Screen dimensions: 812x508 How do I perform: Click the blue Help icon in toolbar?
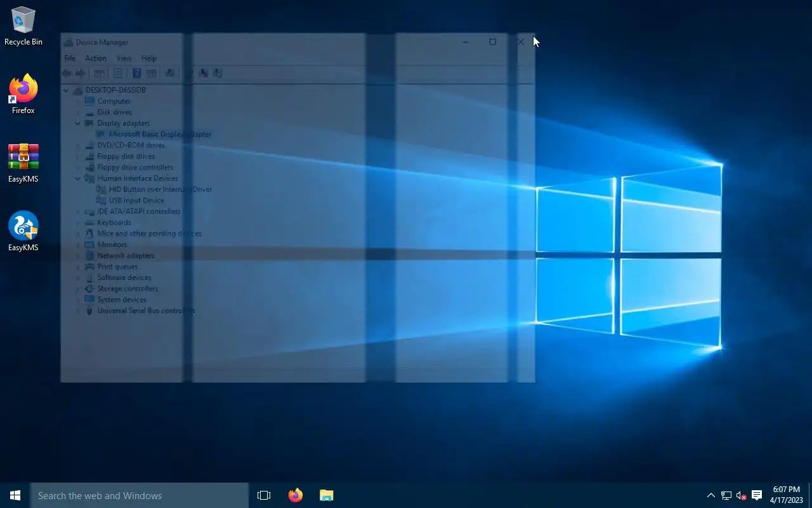pyautogui.click(x=136, y=73)
